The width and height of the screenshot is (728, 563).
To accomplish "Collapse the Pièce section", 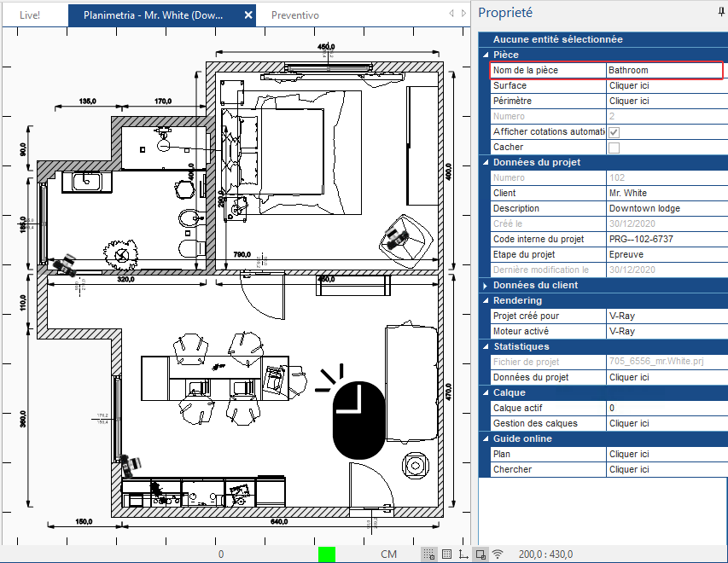I will point(486,55).
